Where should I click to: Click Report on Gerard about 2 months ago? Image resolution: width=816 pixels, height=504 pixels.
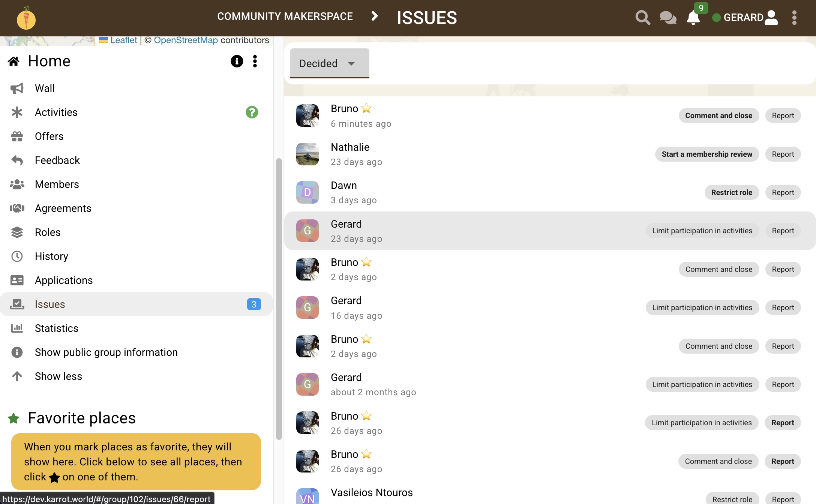(x=783, y=384)
